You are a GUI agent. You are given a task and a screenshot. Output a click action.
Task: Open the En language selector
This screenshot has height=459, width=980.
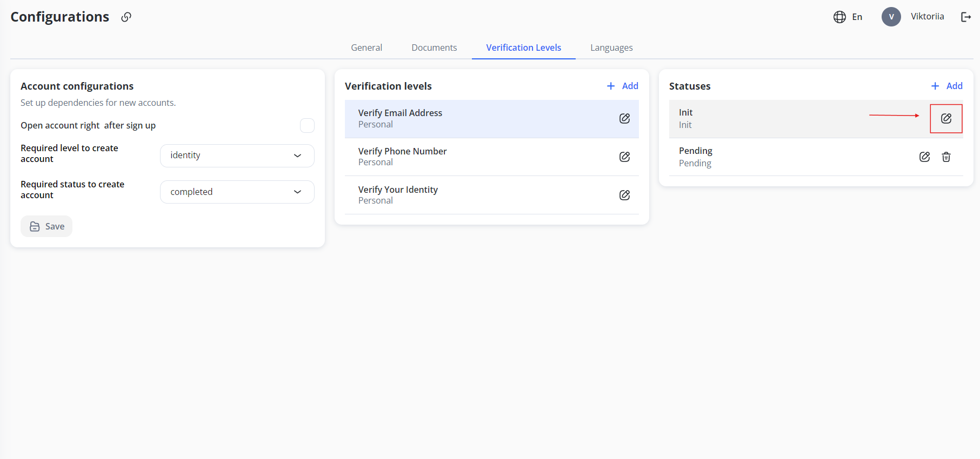(857, 17)
